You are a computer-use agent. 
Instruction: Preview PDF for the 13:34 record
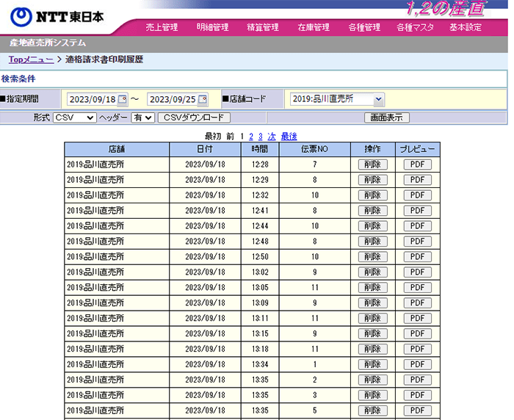pyautogui.click(x=417, y=365)
